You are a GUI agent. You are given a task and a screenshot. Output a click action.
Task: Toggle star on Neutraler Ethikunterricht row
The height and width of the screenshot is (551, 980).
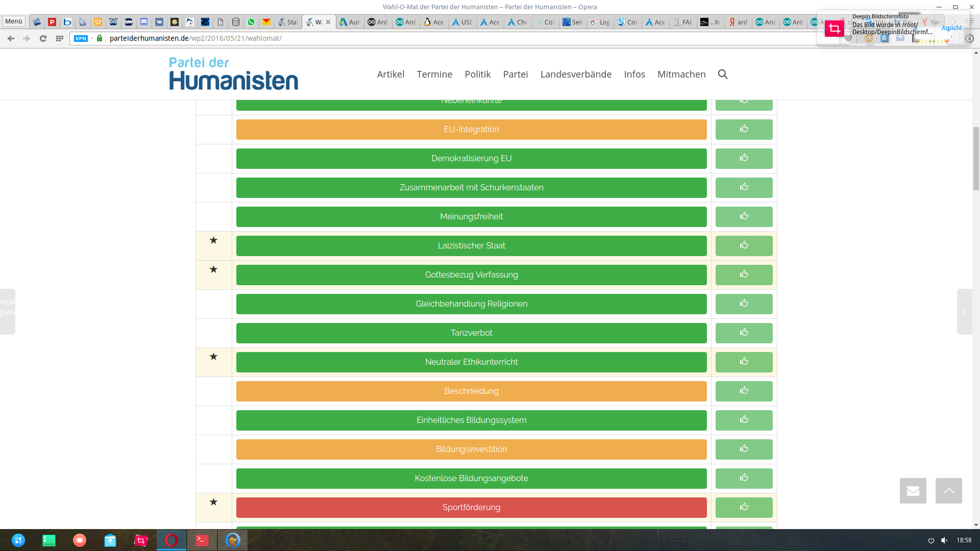point(213,357)
